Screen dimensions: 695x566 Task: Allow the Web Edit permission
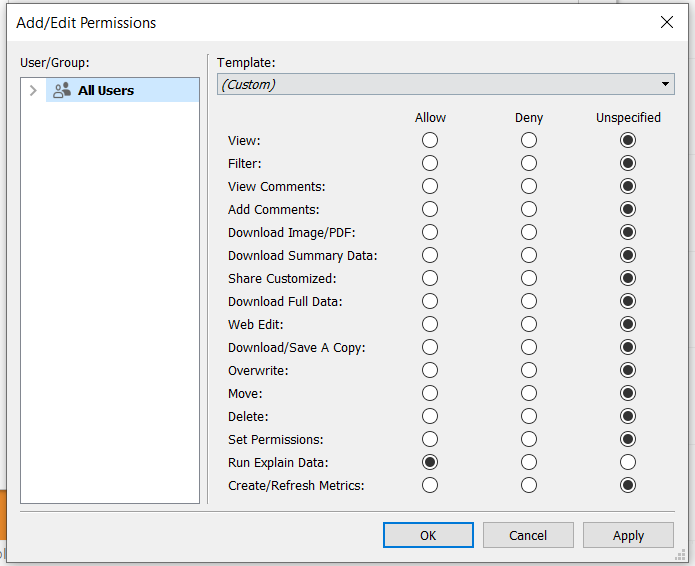430,324
